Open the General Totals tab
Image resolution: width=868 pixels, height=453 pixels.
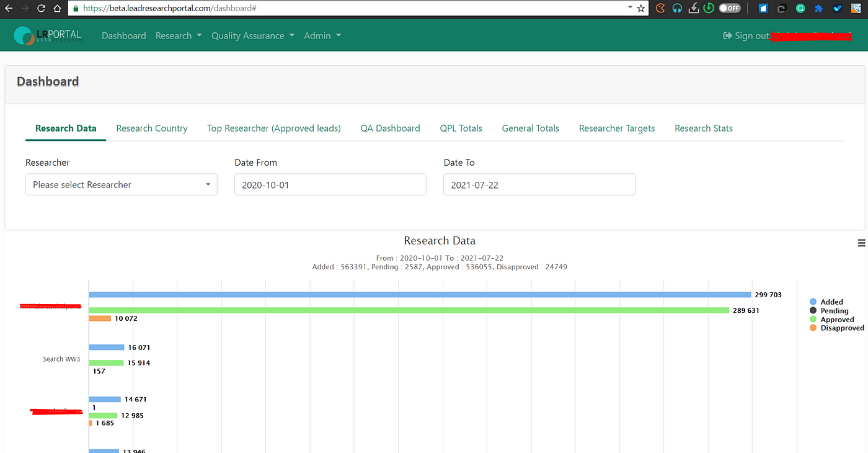531,128
